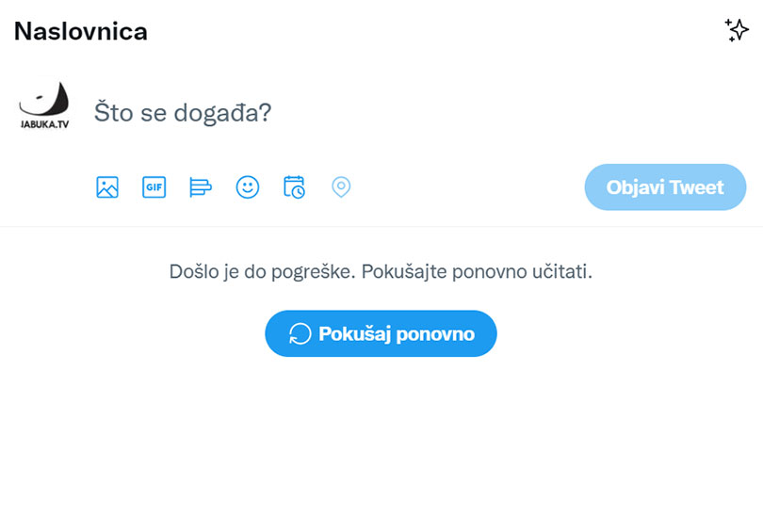Viewport: 763px width, 532px height.
Task: Click the empty timeline area below retry button
Action: [381, 443]
